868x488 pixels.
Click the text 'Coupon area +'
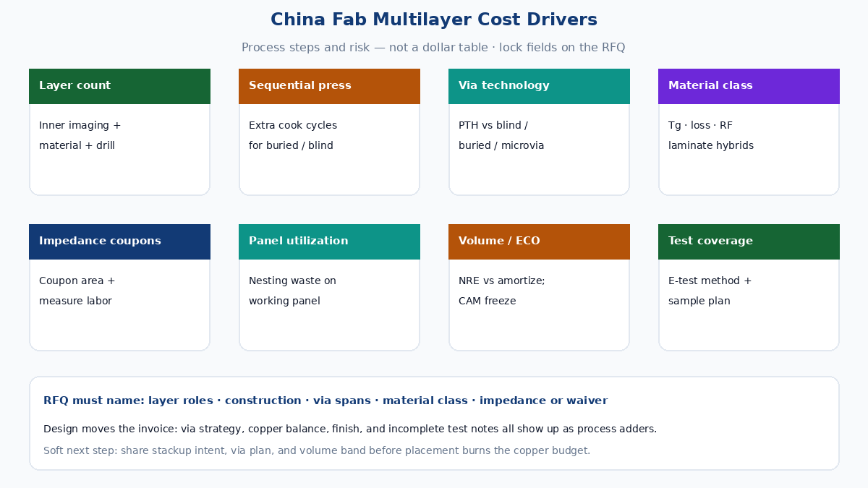[77, 281]
